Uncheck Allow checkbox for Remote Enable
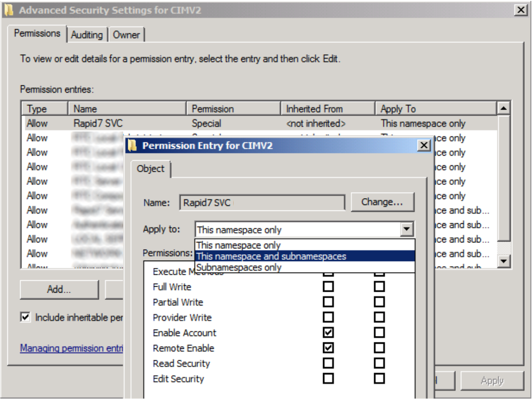Screen dimensions: 532x399 click(x=328, y=348)
